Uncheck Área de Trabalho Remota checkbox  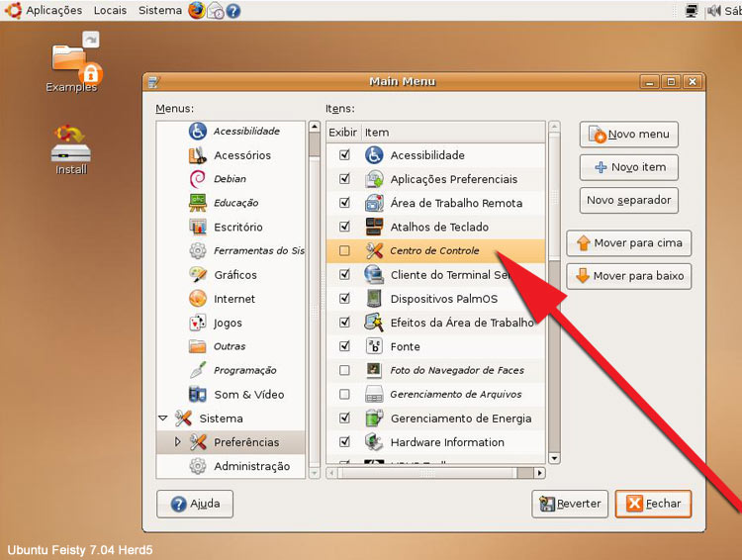pyautogui.click(x=344, y=203)
